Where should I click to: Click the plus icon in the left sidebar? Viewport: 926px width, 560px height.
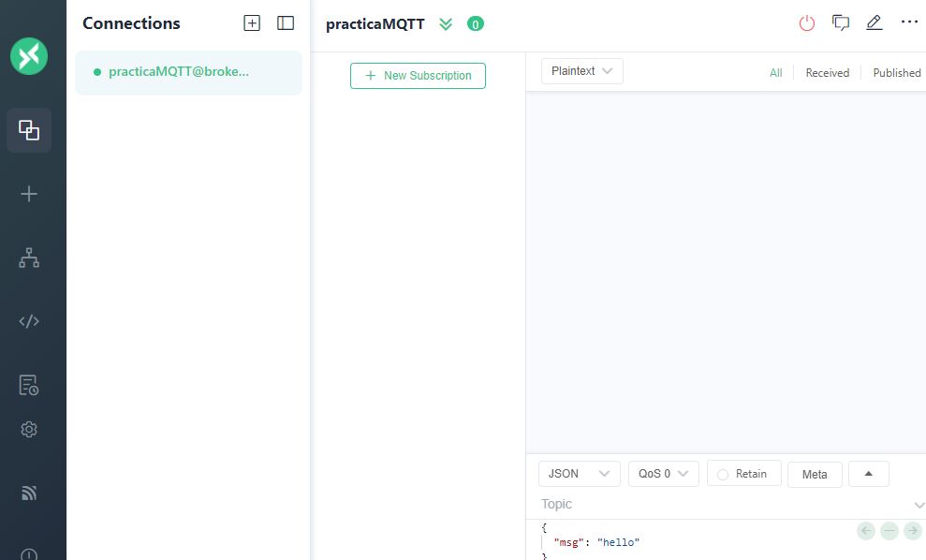coord(29,194)
